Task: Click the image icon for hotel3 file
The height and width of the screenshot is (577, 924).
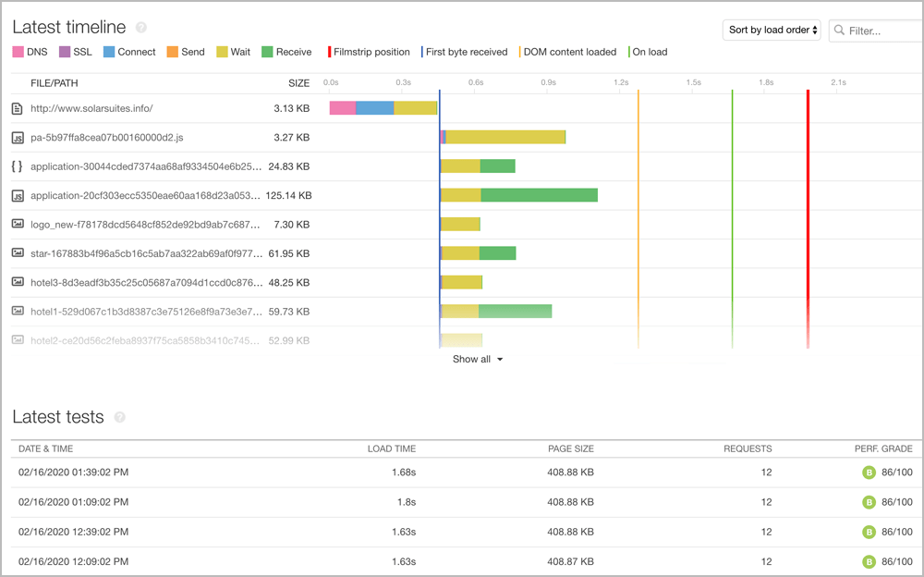Action: 17,282
